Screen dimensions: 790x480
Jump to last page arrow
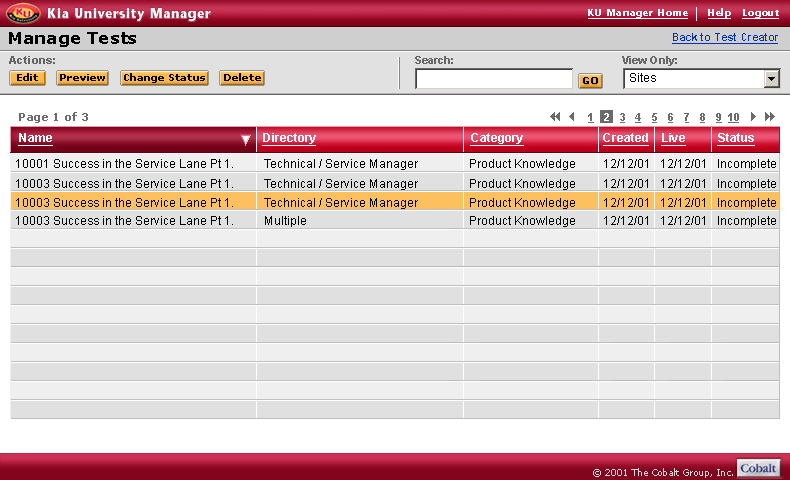[770, 117]
